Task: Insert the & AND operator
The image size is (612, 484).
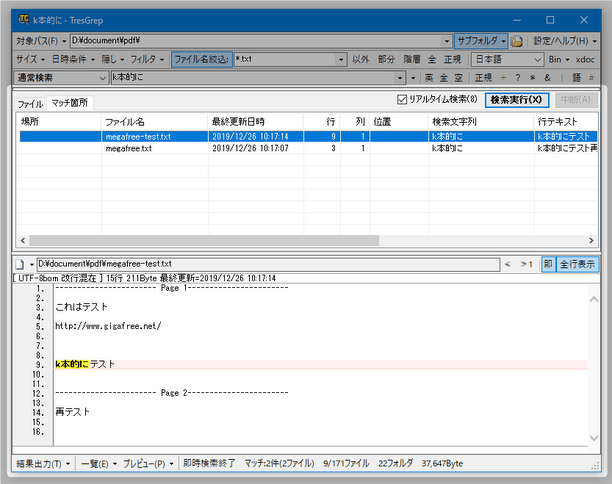Action: pos(548,78)
